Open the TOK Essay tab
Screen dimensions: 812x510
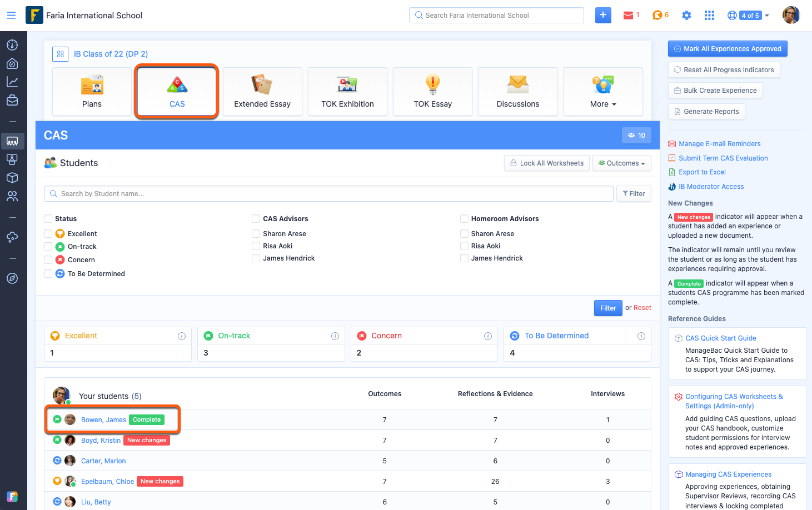click(x=433, y=92)
